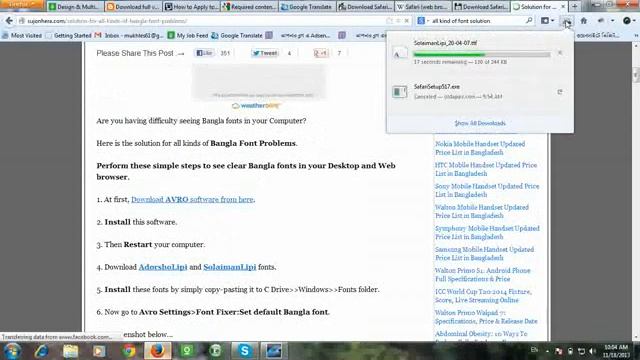The image size is (640, 360).
Task: Open the Gmail Inbox bookmark
Action: [x=129, y=36]
